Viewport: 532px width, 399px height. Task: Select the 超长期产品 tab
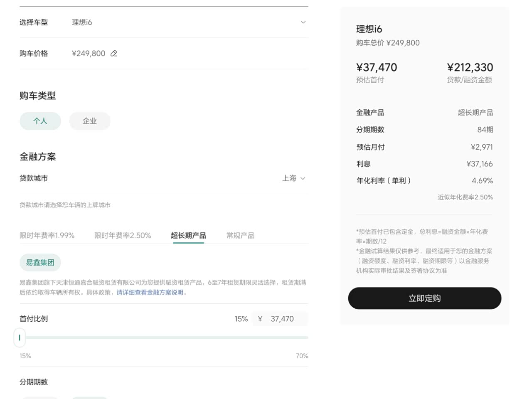pos(188,236)
